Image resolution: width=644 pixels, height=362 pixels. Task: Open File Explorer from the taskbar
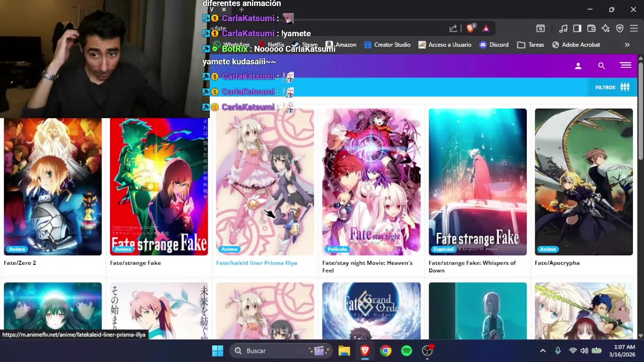[344, 350]
